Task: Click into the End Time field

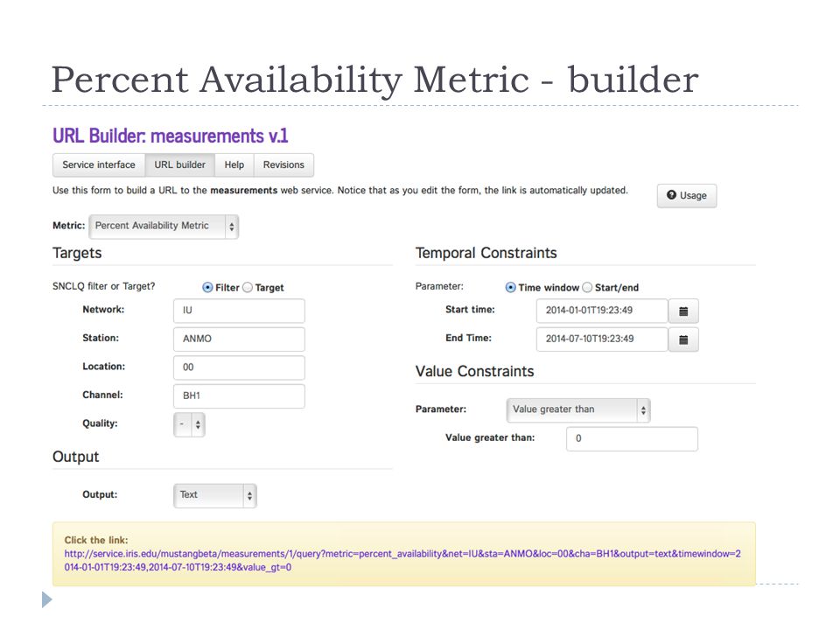Action: point(602,339)
